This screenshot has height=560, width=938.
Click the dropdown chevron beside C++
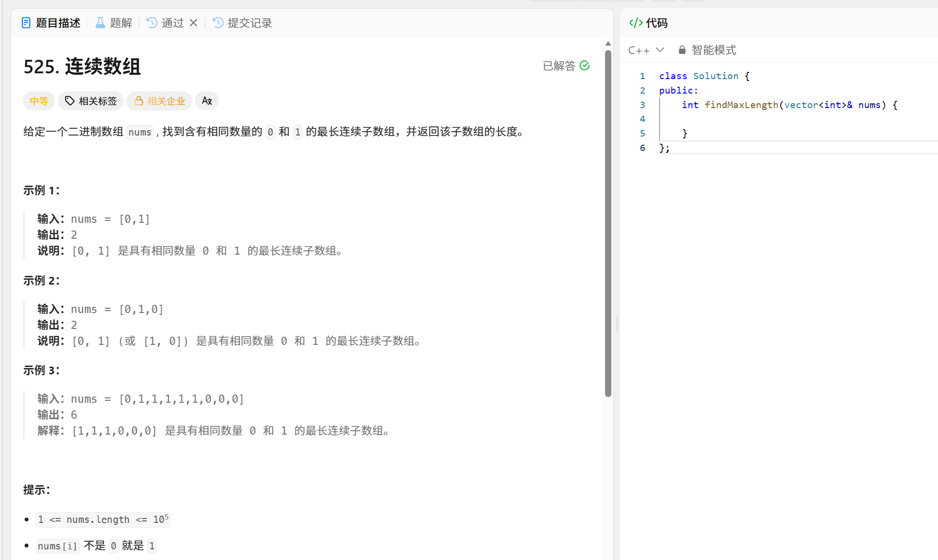click(x=660, y=50)
